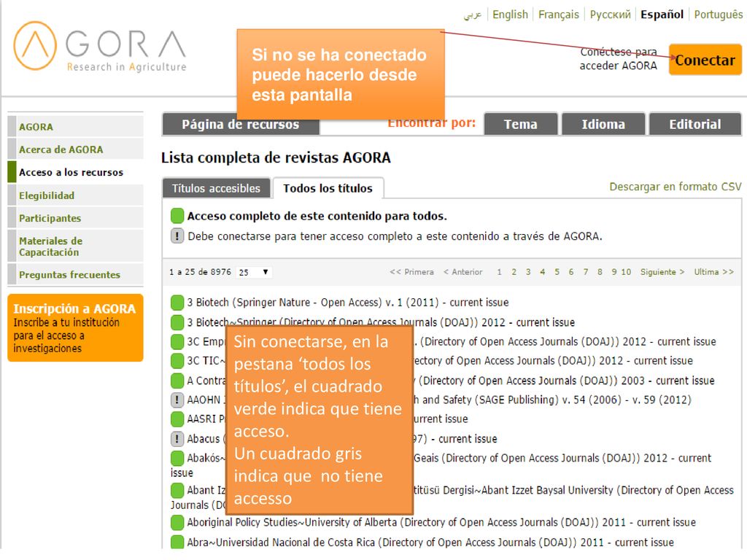The width and height of the screenshot is (747, 560).
Task: Click gray exclamation icon beside AAOHN
Action: tap(177, 400)
